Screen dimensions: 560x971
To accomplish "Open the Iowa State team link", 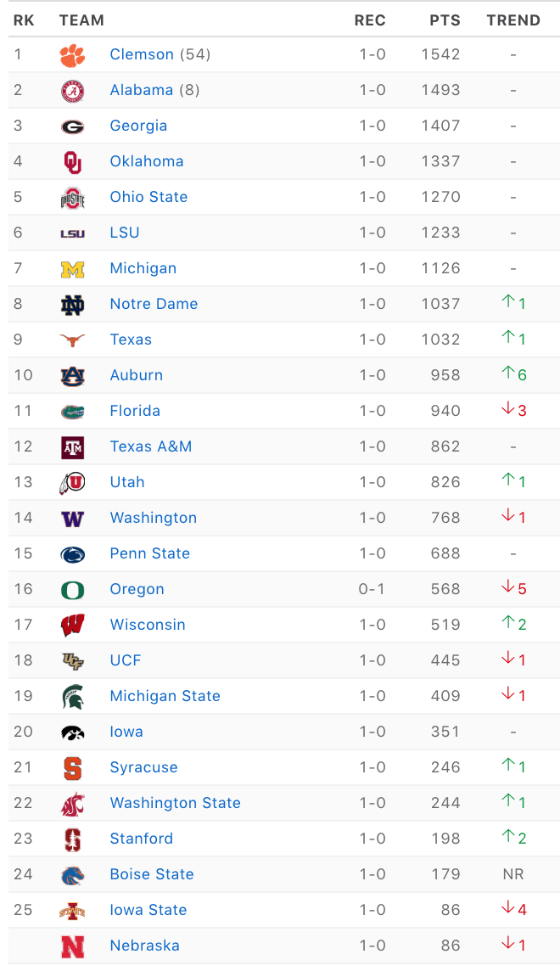I will 148,910.
